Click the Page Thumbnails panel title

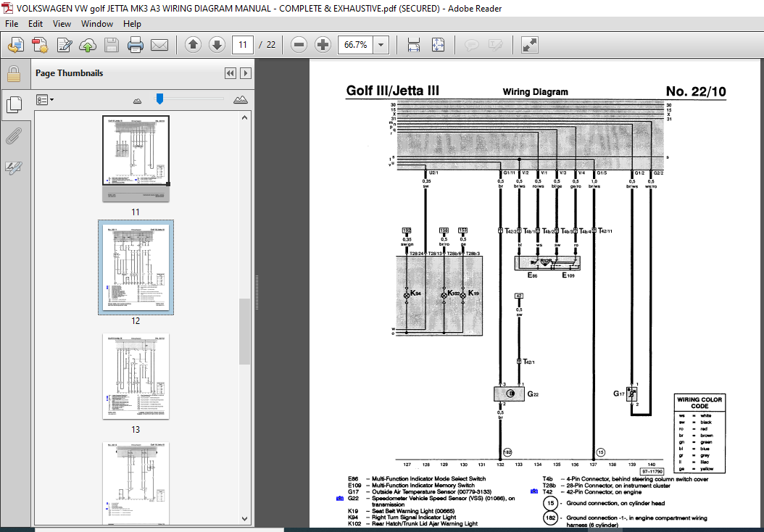69,73
